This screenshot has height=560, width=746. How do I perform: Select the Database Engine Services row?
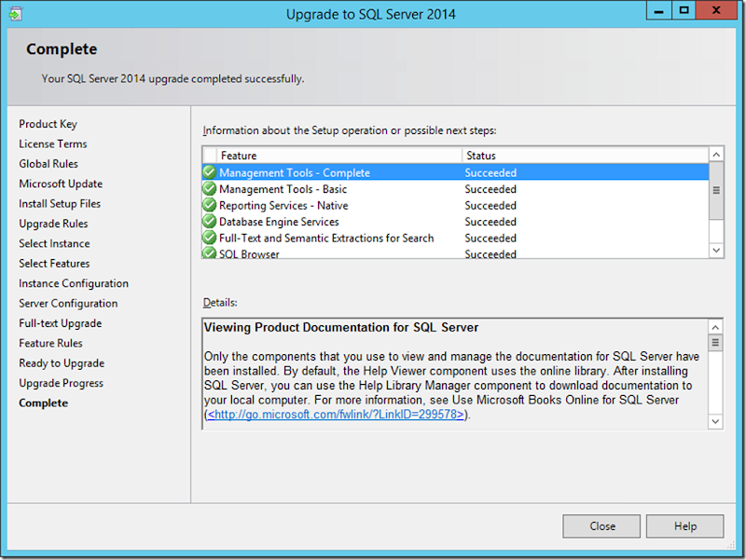(456, 222)
